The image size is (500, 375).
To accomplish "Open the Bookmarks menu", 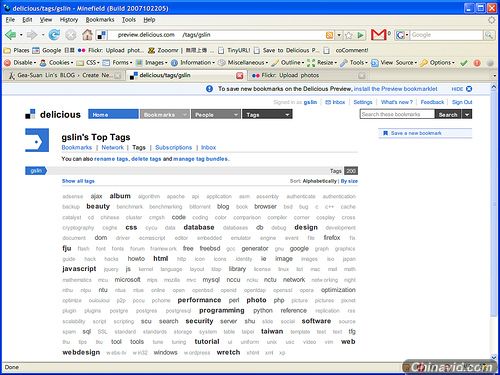I will pyautogui.click(x=100, y=20).
